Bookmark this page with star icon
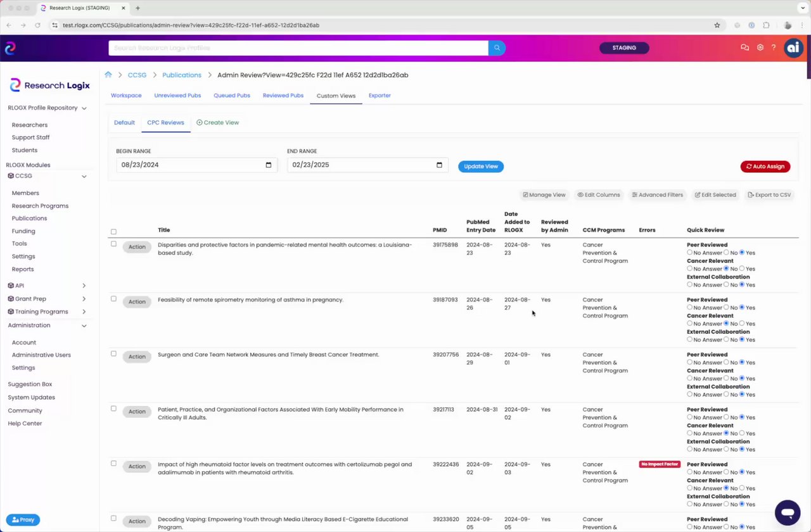Image resolution: width=811 pixels, height=532 pixels. tap(717, 25)
